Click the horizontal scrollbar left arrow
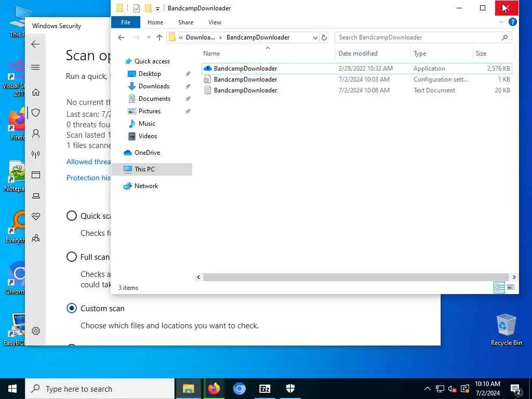The height and width of the screenshot is (399, 532). click(199, 277)
